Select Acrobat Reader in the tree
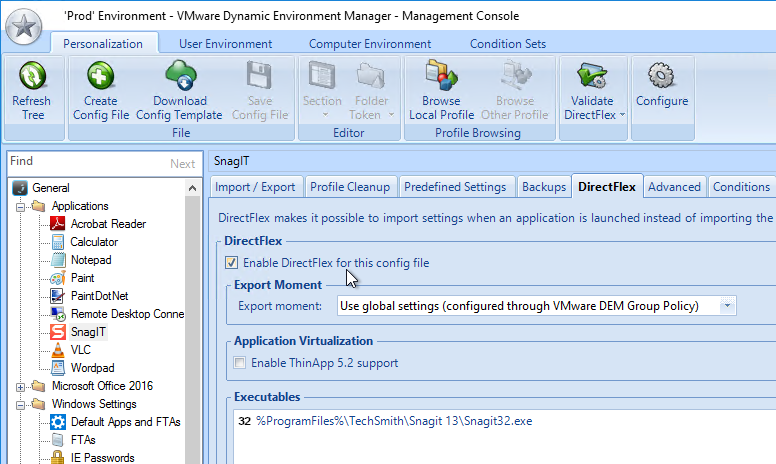The width and height of the screenshot is (776, 464). click(108, 224)
